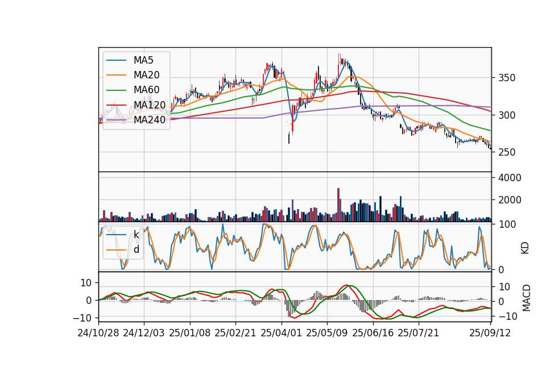Click the blue MA5 legend line sample
Screen dimensions: 546x392
pyautogui.click(x=116, y=60)
